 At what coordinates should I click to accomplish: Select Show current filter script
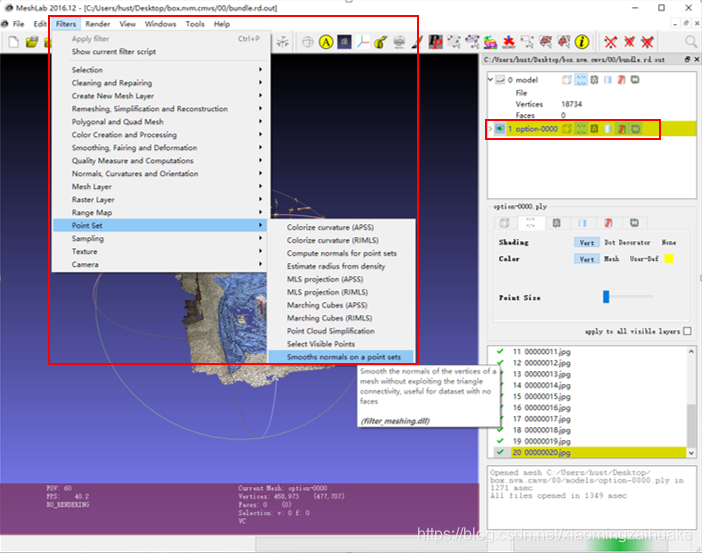coord(161,51)
